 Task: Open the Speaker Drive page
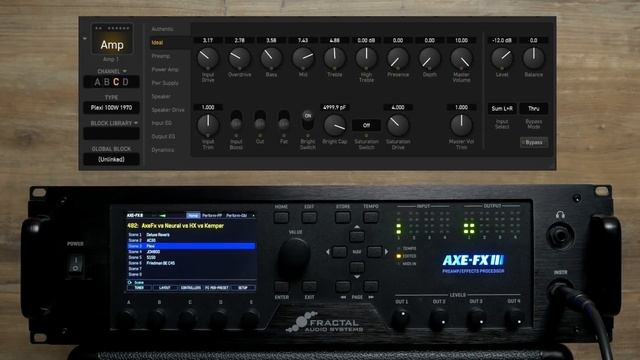168,110
